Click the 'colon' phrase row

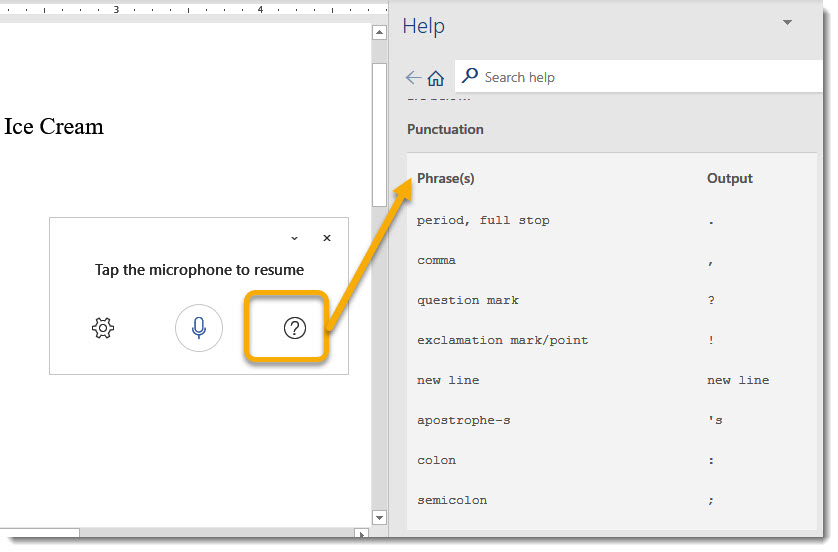[x=436, y=461]
